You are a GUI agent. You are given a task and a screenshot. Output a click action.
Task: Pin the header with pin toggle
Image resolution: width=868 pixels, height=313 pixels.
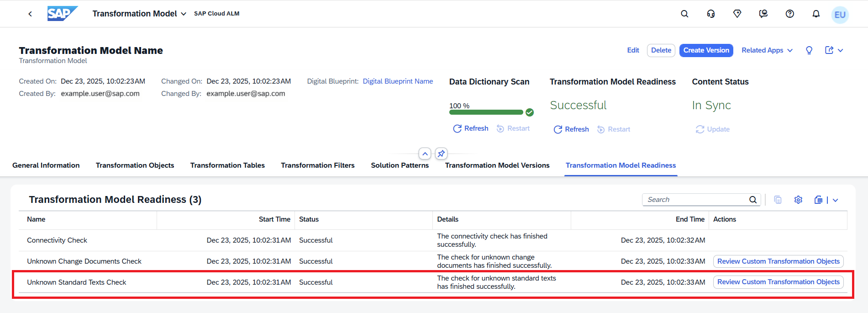pyautogui.click(x=441, y=154)
